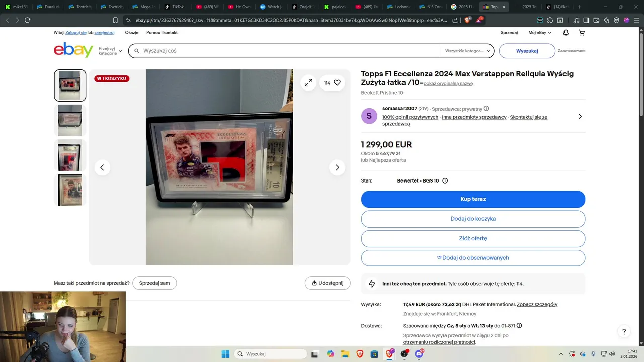The width and height of the screenshot is (644, 362).
Task: Click the Udostępnij share button
Action: click(x=328, y=283)
